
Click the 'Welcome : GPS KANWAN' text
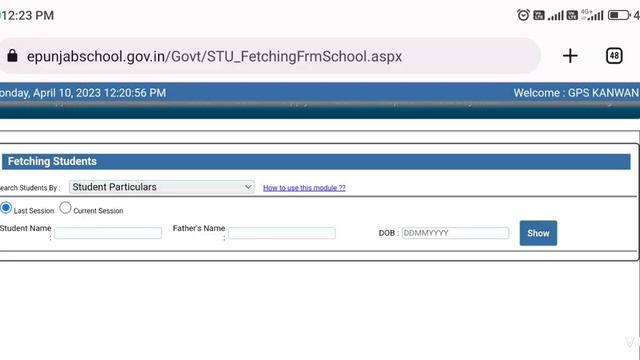[576, 93]
